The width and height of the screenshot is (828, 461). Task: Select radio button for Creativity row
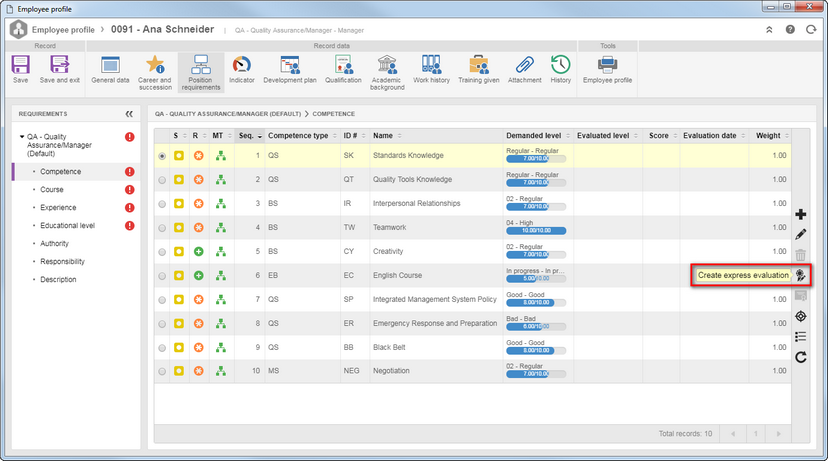(162, 252)
